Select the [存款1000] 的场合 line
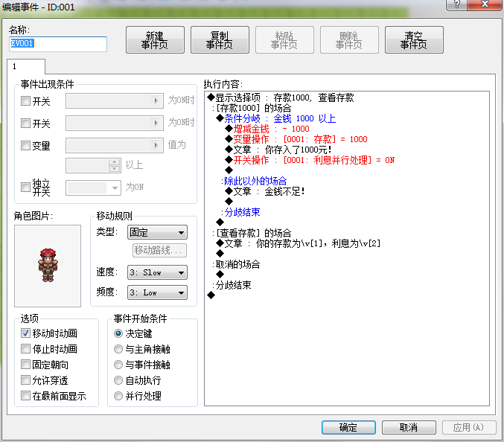Image resolution: width=504 pixels, height=442 pixels. (252, 108)
